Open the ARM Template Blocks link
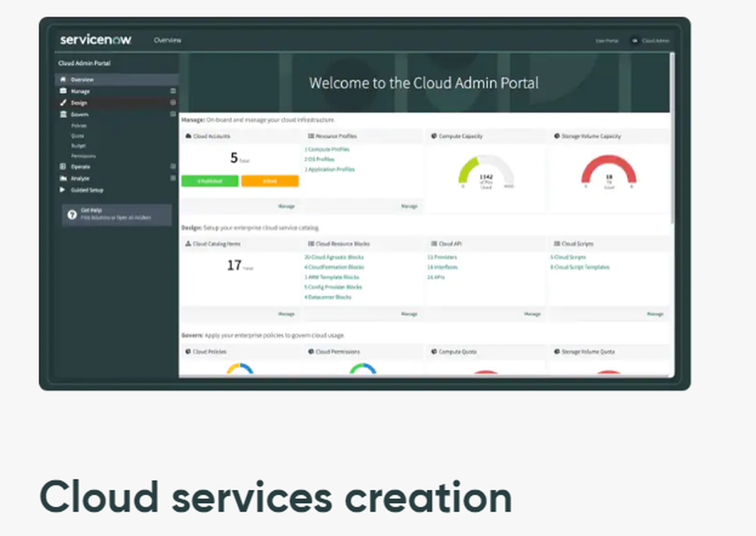The width and height of the screenshot is (756, 536). tap(332, 277)
